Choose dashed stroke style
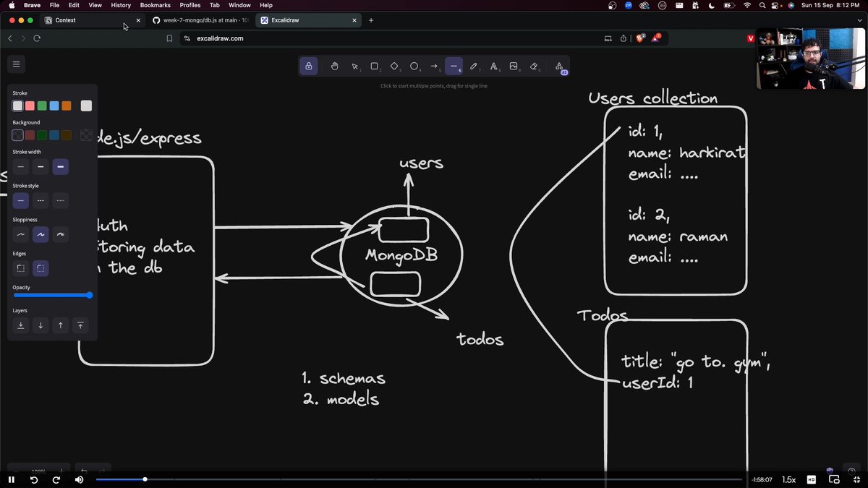This screenshot has height=488, width=868. click(x=41, y=200)
